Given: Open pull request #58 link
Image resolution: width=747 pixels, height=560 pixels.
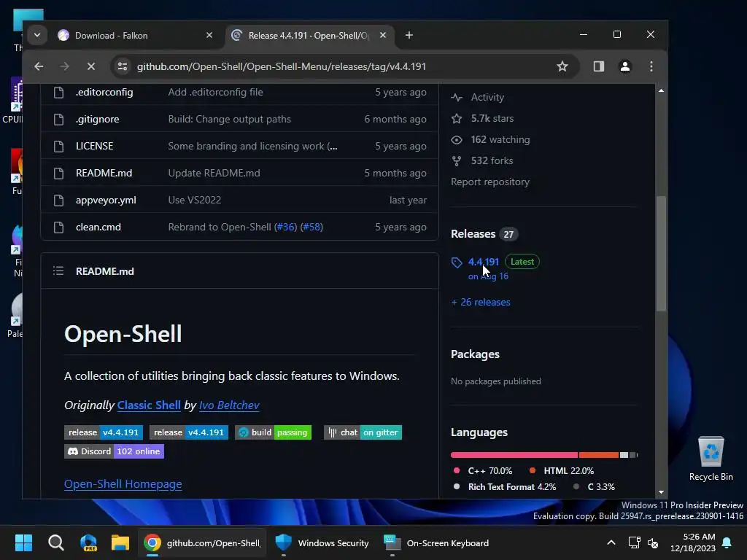Looking at the screenshot, I should 311,227.
